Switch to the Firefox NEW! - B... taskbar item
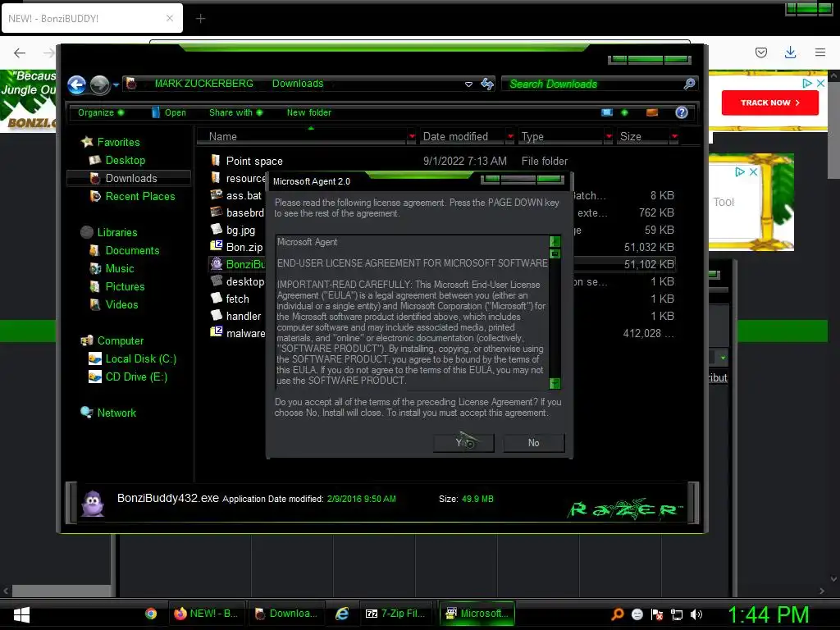 (x=206, y=614)
